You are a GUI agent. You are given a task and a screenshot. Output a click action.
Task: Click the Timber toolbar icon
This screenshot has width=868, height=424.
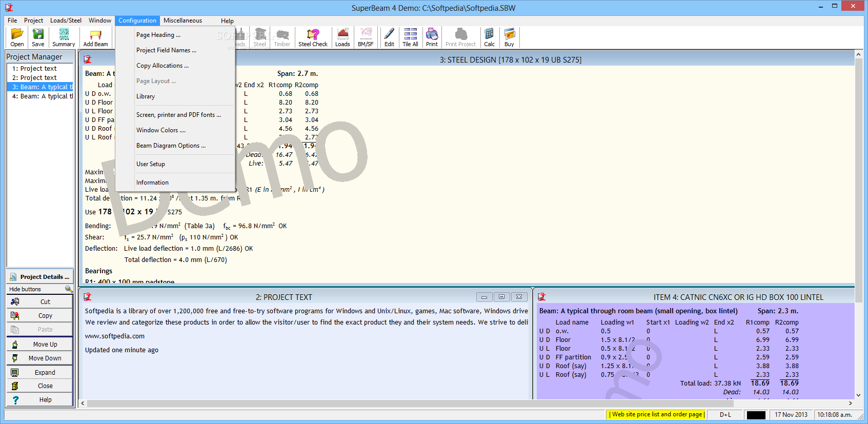point(282,37)
